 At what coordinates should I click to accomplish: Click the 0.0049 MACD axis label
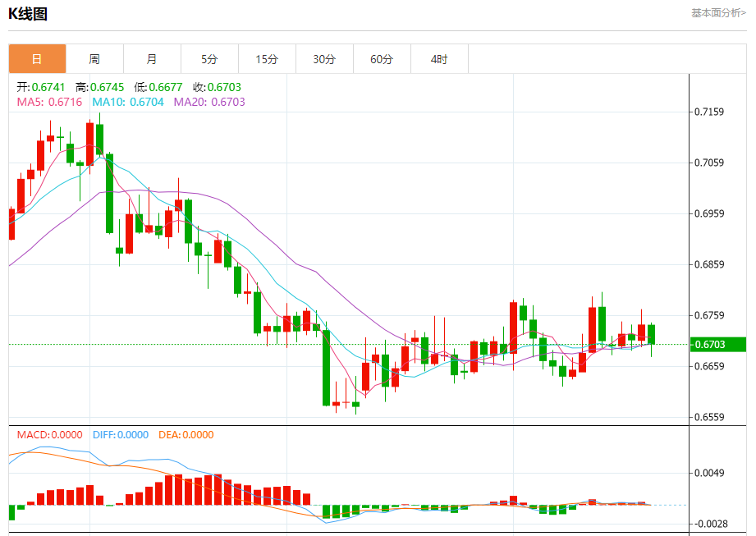(708, 473)
